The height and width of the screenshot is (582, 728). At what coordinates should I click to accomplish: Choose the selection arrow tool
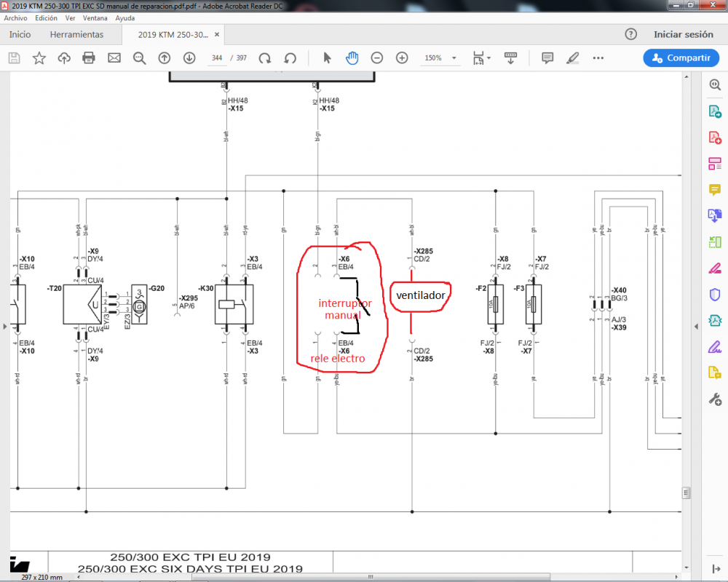pos(327,58)
